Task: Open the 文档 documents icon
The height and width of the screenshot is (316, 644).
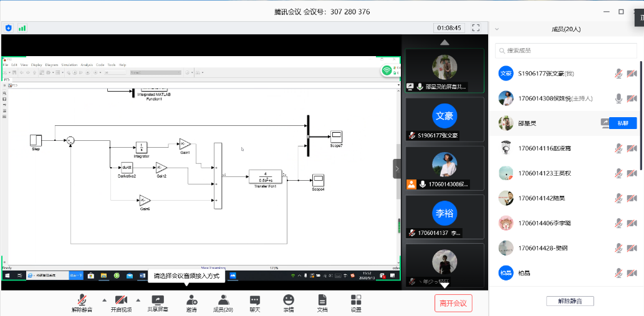Action: pyautogui.click(x=322, y=300)
